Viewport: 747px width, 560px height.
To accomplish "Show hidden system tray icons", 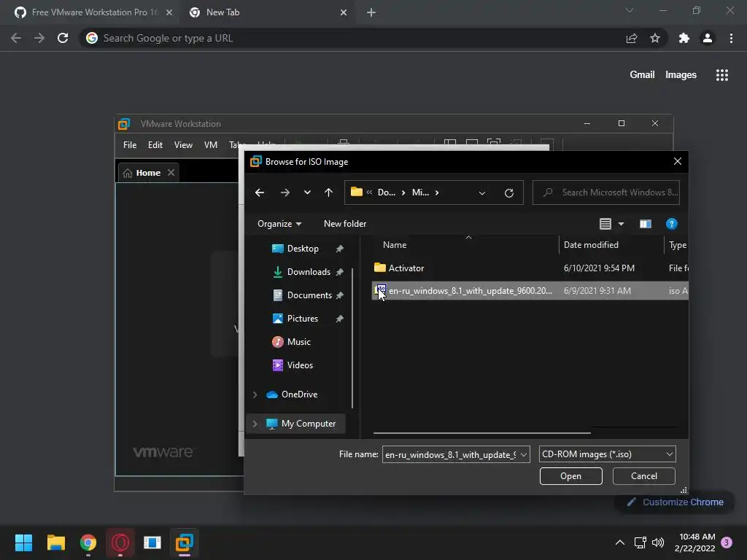I will point(620,542).
